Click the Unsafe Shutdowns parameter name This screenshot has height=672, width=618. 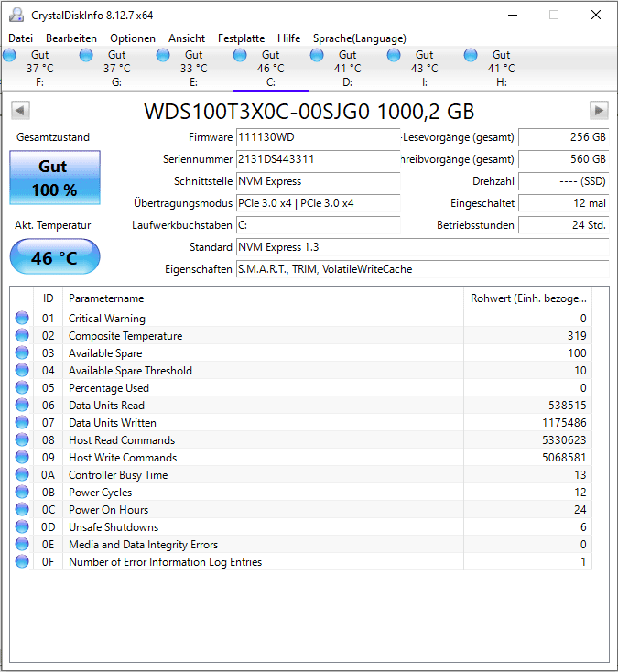tap(114, 527)
